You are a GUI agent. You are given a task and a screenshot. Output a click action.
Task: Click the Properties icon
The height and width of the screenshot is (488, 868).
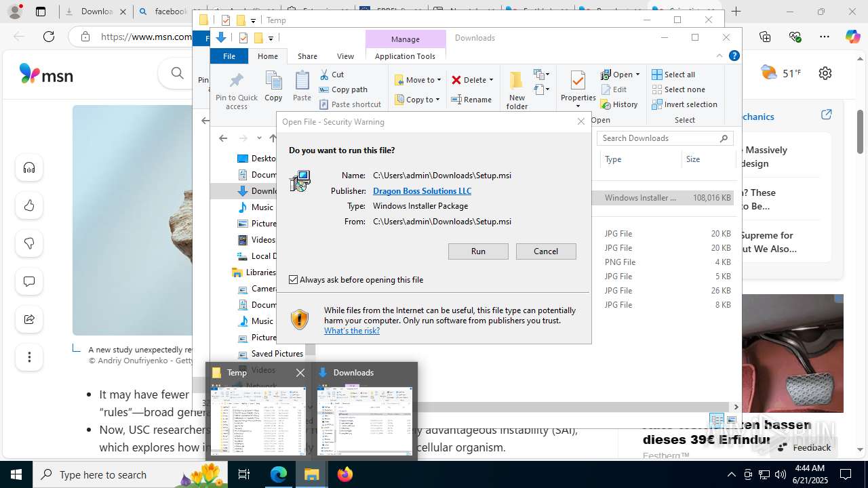(578, 81)
